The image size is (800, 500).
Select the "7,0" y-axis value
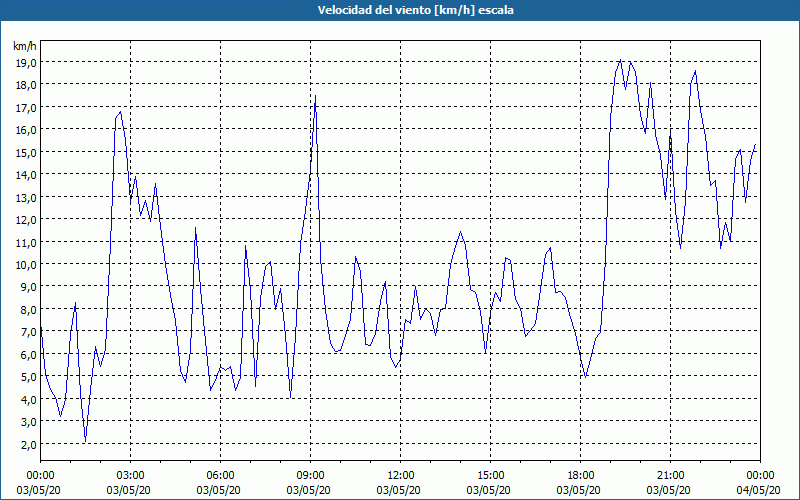pos(28,332)
